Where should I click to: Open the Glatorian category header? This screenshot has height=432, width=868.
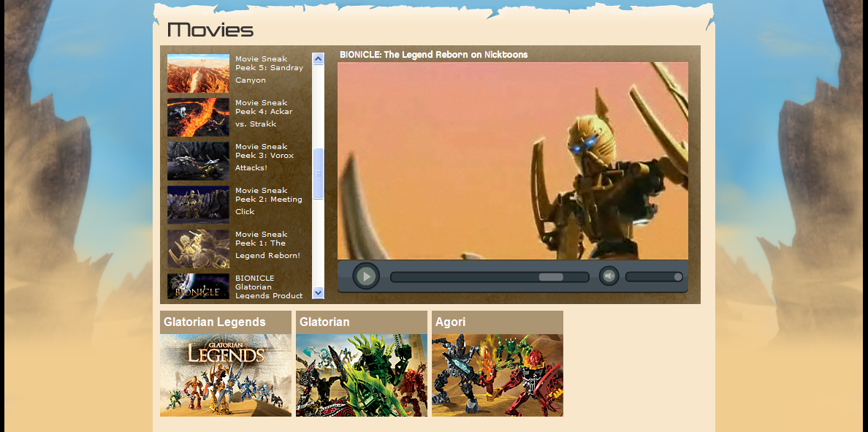click(x=362, y=322)
